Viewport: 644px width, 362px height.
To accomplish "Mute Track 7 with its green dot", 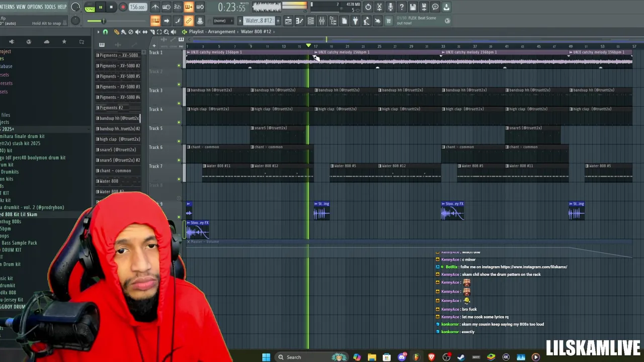I will point(179,179).
